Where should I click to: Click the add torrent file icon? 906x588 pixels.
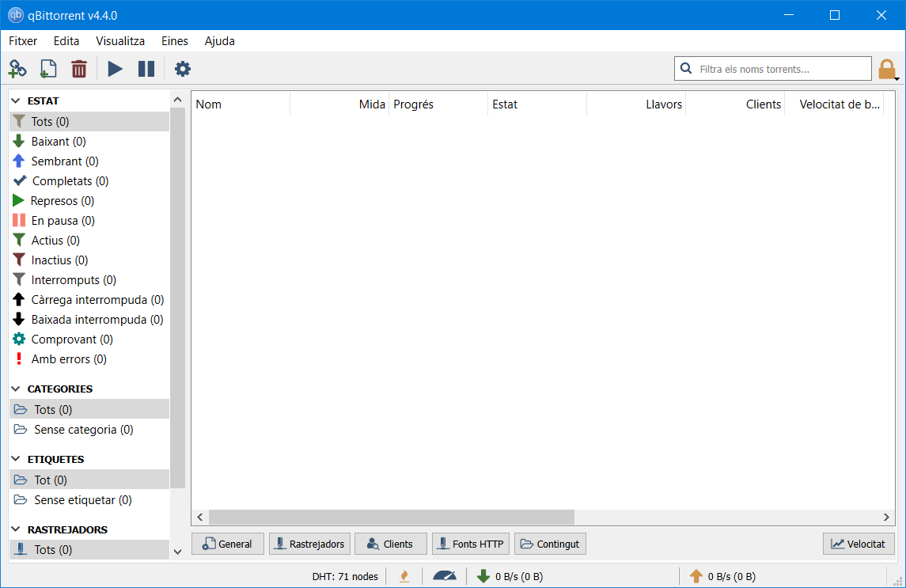tap(48, 69)
